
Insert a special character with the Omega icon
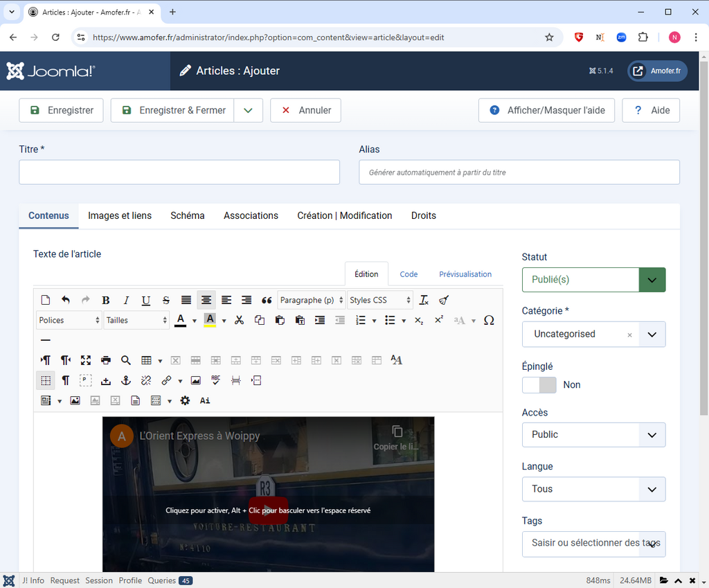[x=489, y=320]
